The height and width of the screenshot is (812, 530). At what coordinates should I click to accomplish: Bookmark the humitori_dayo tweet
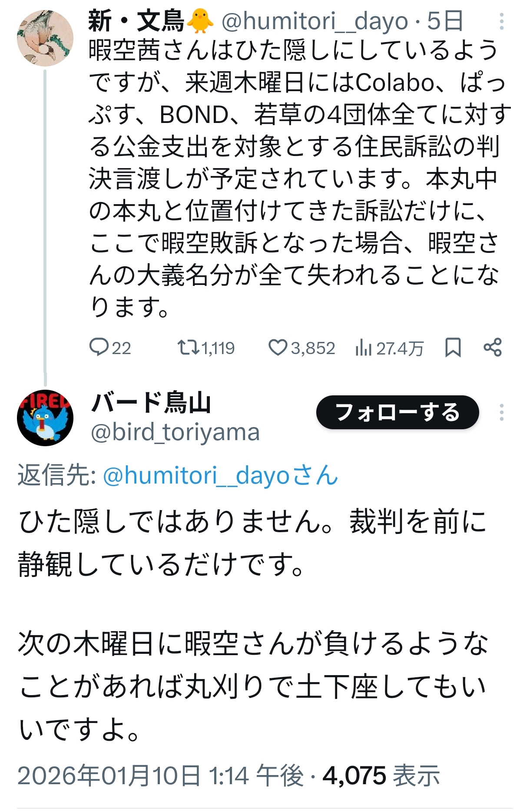pos(453,348)
